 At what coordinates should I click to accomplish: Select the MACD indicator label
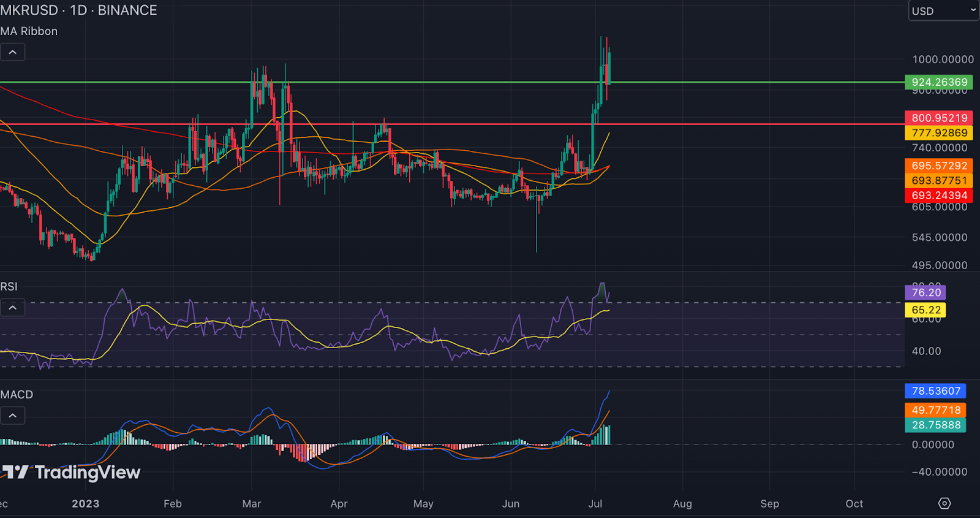17,395
